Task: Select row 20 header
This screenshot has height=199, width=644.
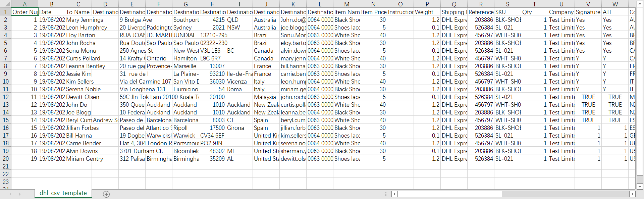Action: pyautogui.click(x=5, y=159)
